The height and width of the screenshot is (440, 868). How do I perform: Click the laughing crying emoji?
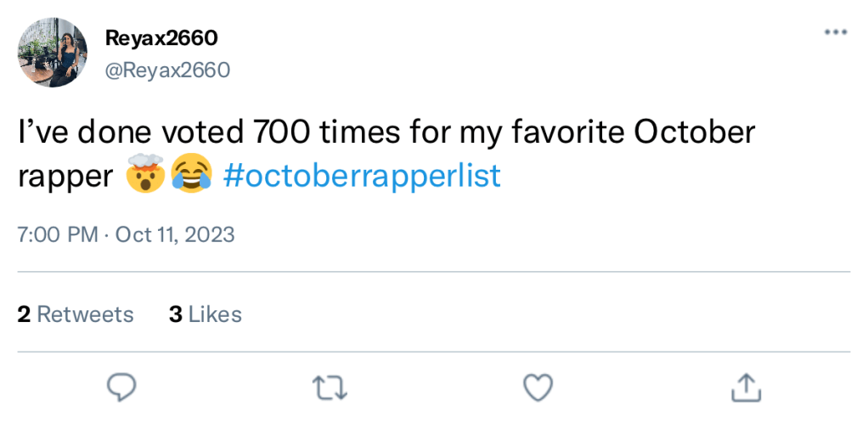[x=191, y=176]
